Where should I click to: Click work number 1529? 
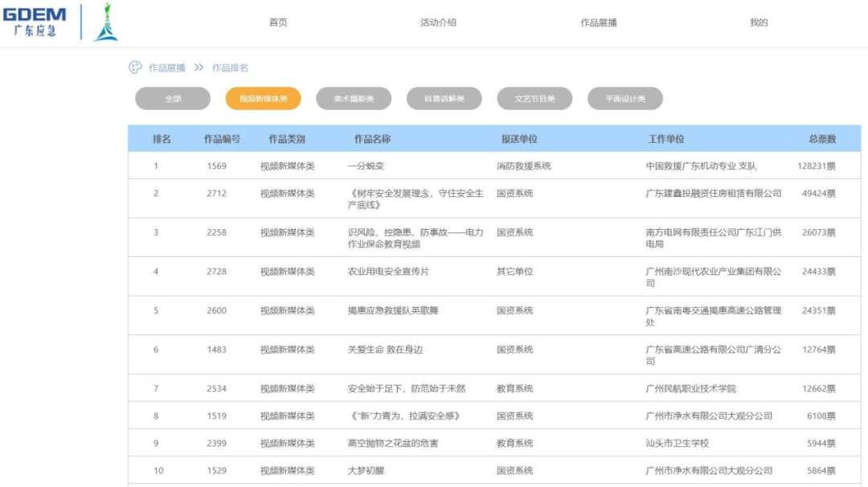tap(216, 470)
